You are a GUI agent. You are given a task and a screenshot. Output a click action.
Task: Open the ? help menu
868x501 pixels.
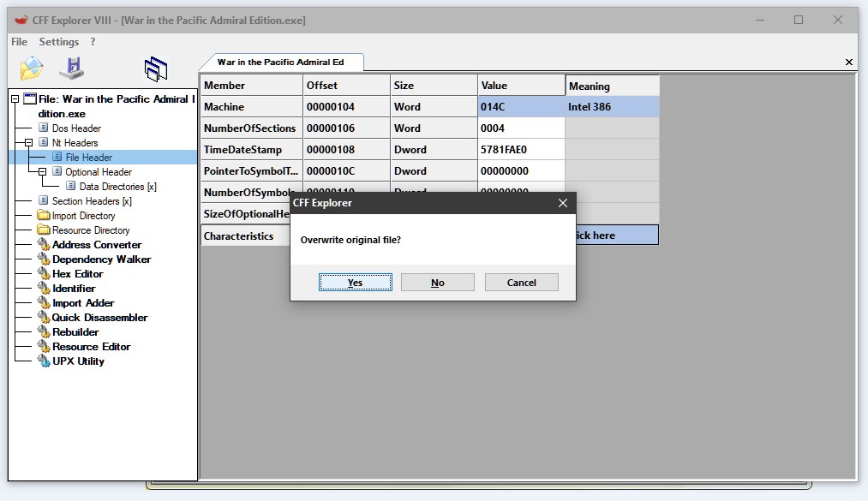coord(93,42)
